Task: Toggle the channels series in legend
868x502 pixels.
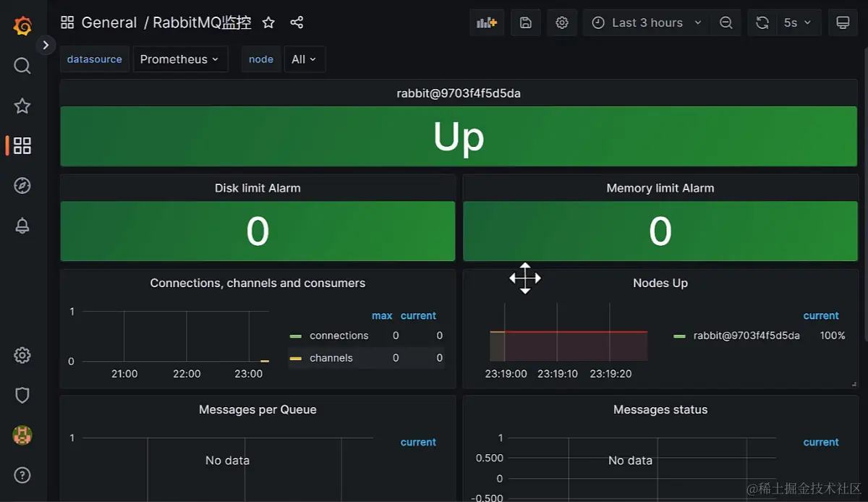Action: [331, 358]
